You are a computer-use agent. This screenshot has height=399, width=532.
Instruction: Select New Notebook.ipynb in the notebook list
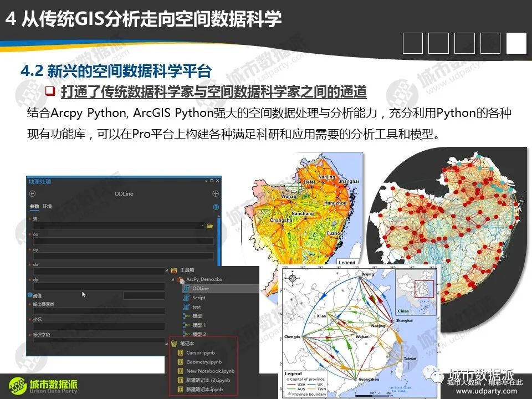pyautogui.click(x=210, y=371)
